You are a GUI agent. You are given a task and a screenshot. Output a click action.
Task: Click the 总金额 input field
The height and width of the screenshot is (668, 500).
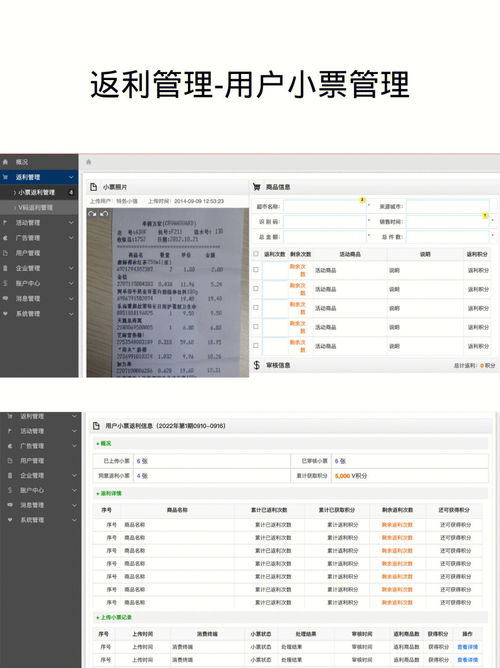click(x=325, y=237)
